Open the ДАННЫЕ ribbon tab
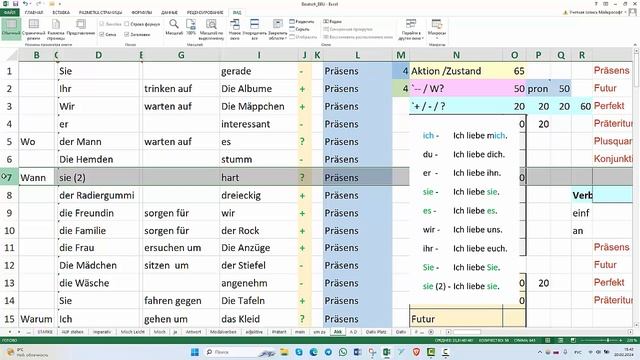 pyautogui.click(x=169, y=12)
